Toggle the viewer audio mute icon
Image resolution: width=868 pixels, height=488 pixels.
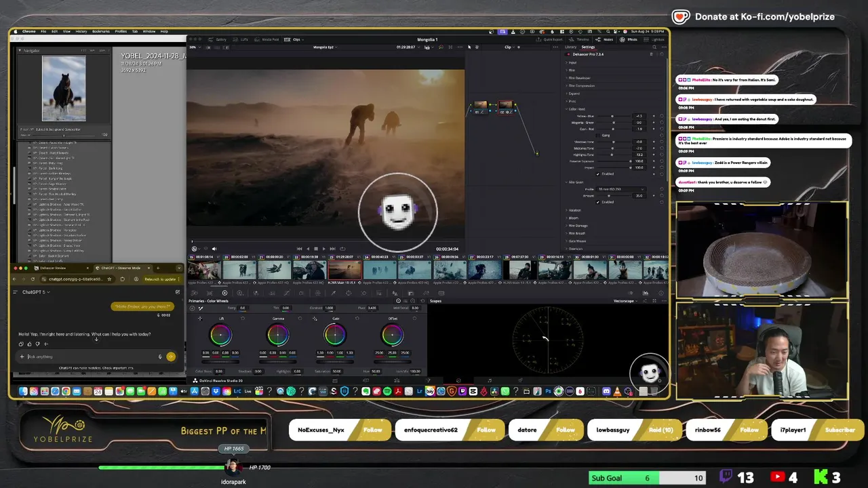pyautogui.click(x=214, y=249)
